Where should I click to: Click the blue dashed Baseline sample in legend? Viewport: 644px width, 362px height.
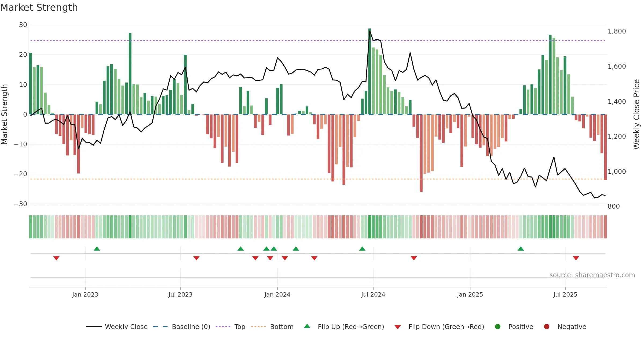160,327
